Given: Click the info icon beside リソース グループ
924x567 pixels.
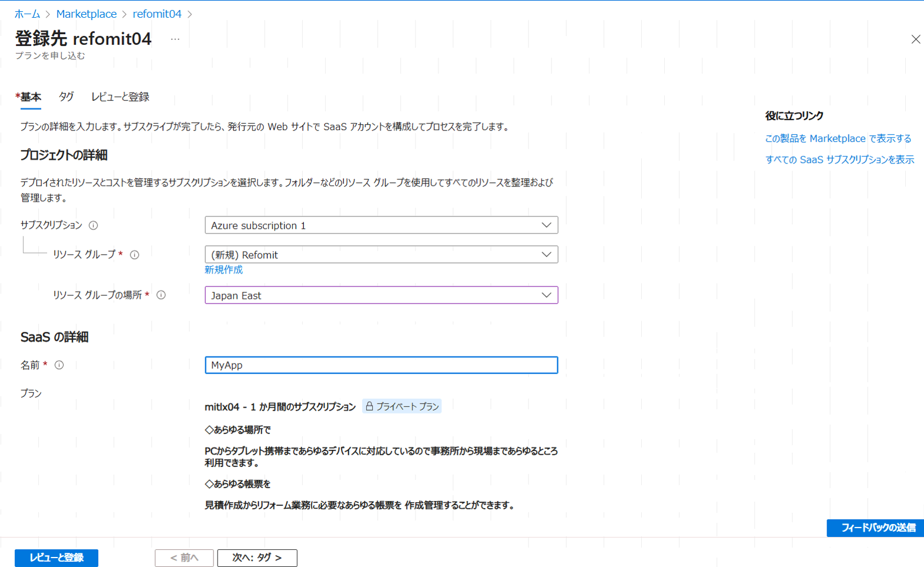Looking at the screenshot, I should tap(135, 255).
